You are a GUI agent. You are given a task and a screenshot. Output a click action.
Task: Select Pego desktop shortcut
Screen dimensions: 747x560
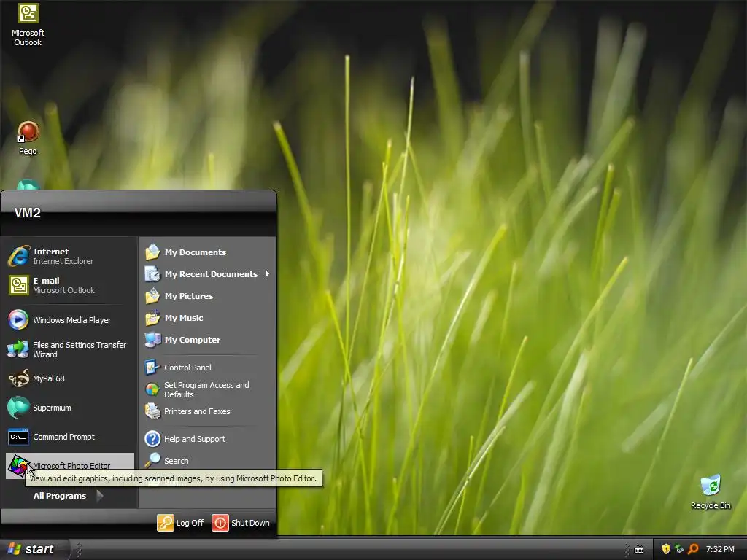(28, 138)
